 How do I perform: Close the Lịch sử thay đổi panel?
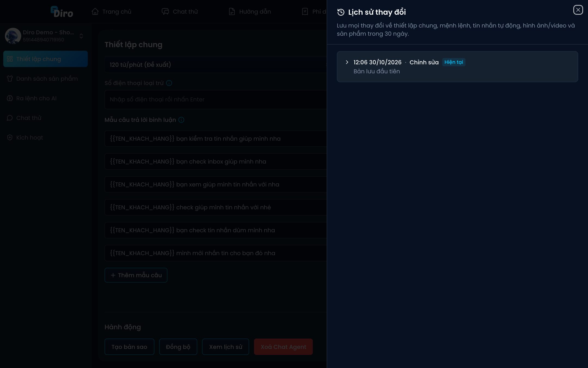pyautogui.click(x=578, y=10)
